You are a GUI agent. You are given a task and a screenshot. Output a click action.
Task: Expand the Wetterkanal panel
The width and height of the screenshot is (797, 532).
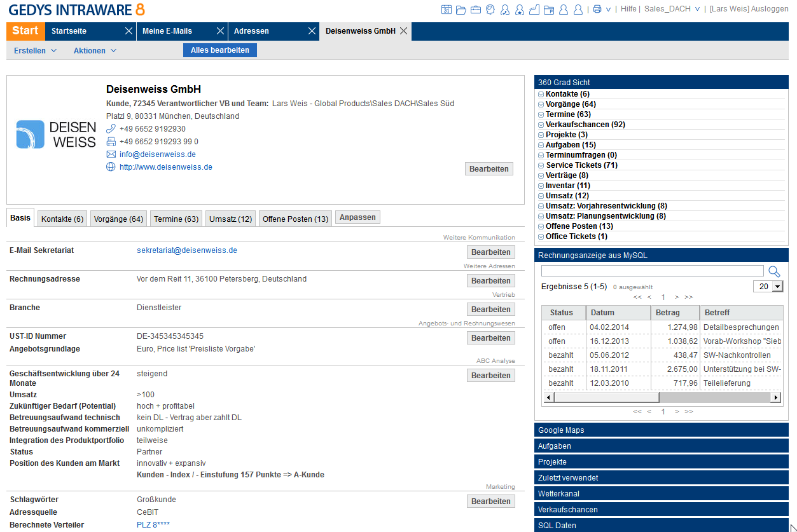click(x=662, y=494)
